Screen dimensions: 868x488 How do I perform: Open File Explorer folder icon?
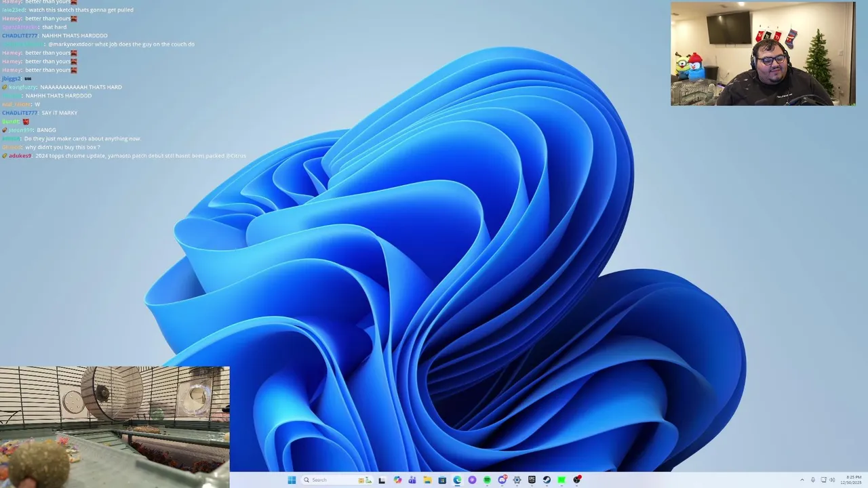(x=427, y=480)
